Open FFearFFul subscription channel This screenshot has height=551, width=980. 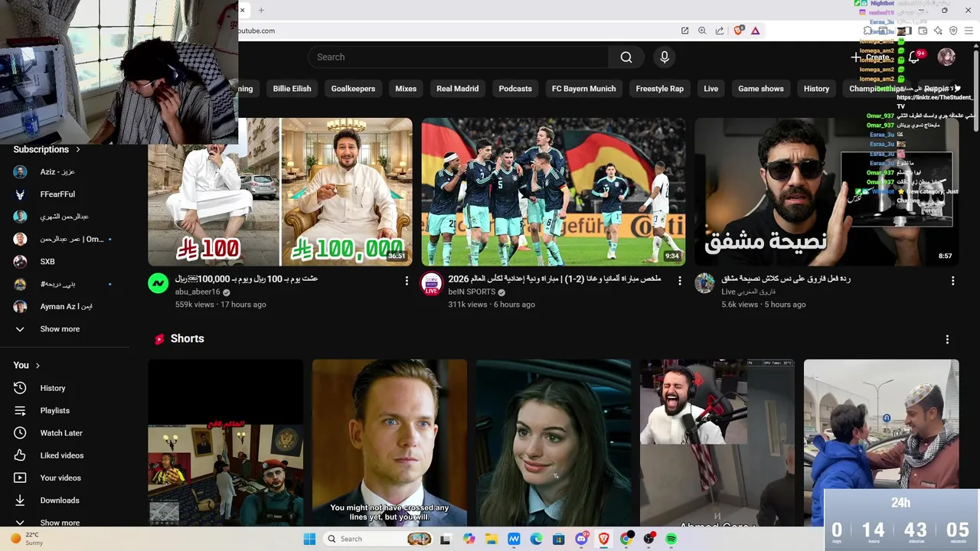(57, 194)
